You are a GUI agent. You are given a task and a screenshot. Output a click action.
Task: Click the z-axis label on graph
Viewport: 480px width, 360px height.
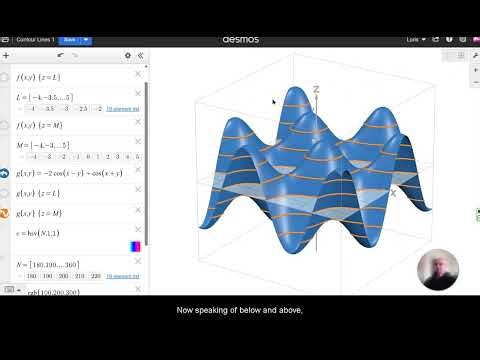[316, 89]
